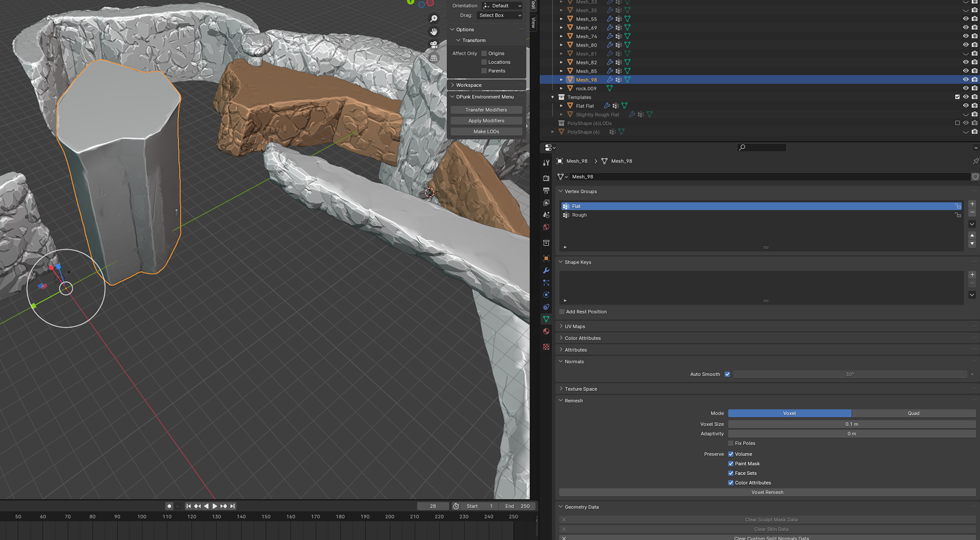980x540 pixels.
Task: Pin the properties editor context
Action: click(975, 161)
